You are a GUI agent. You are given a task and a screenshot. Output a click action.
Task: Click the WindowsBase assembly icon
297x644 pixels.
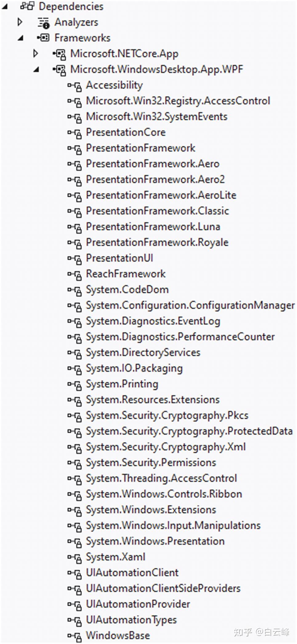(x=75, y=636)
